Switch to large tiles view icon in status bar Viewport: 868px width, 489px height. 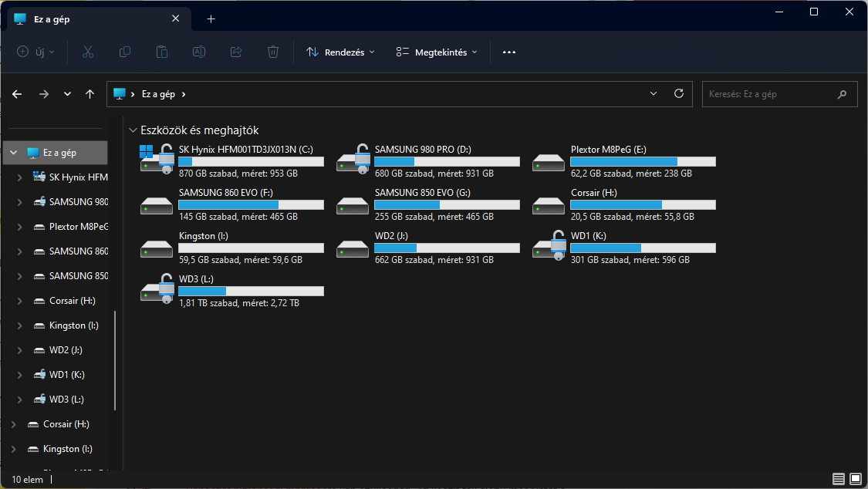click(x=856, y=479)
